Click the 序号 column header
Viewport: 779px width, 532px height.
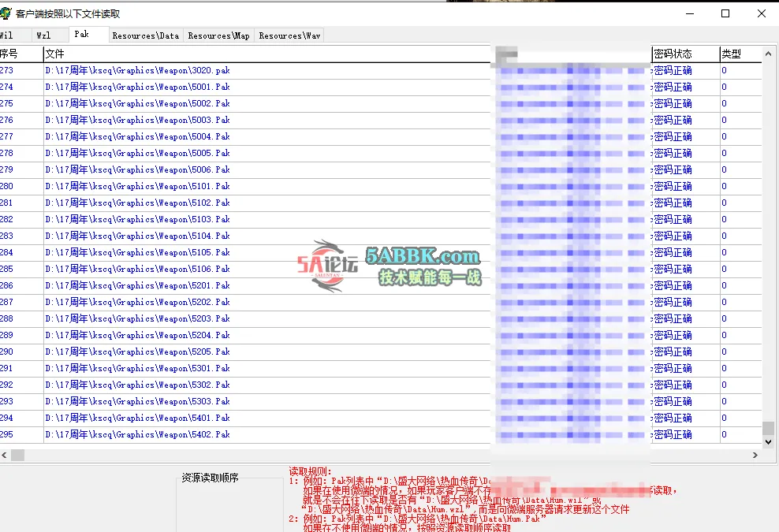[x=21, y=54]
